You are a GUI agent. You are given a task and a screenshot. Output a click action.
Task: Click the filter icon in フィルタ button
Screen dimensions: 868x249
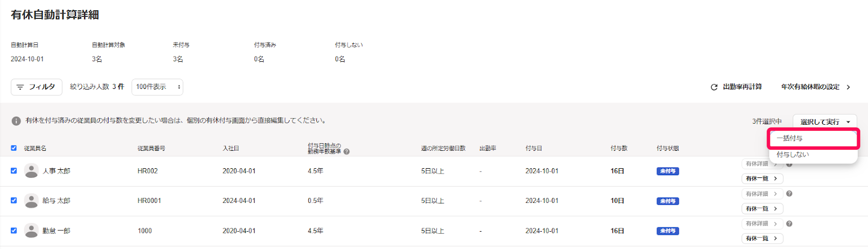coord(20,87)
